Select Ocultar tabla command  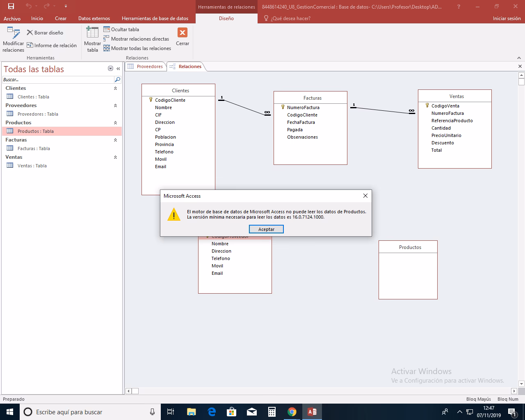(121, 30)
